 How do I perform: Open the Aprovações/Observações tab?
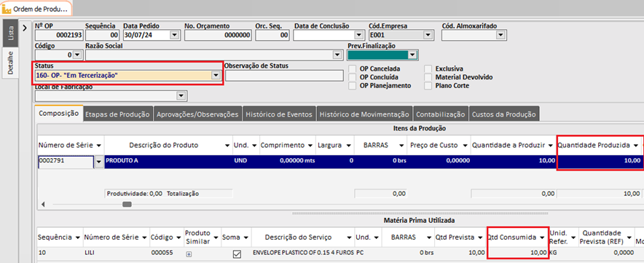tap(198, 114)
